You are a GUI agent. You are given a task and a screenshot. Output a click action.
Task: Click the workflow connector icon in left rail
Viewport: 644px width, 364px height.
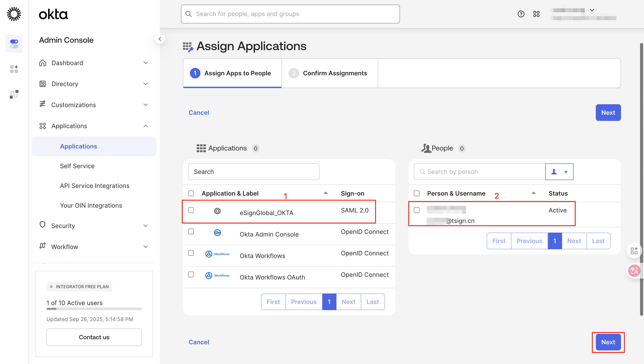pos(14,94)
